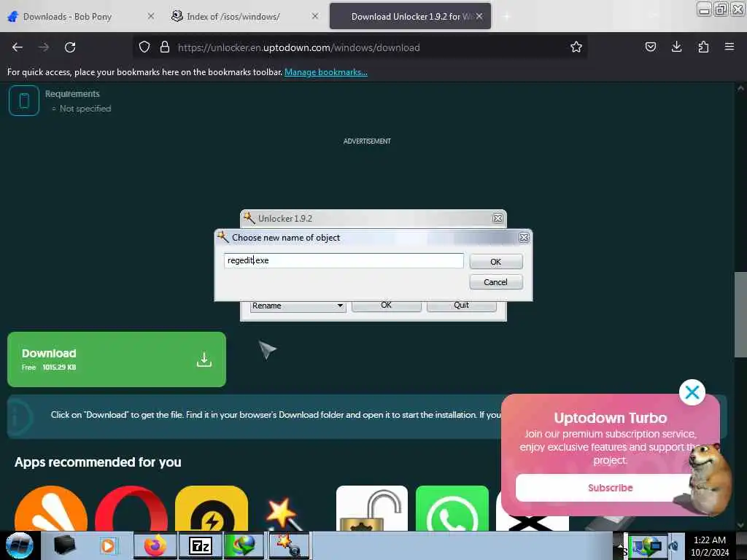Subscribe to Uptodown Turbo

(610, 488)
